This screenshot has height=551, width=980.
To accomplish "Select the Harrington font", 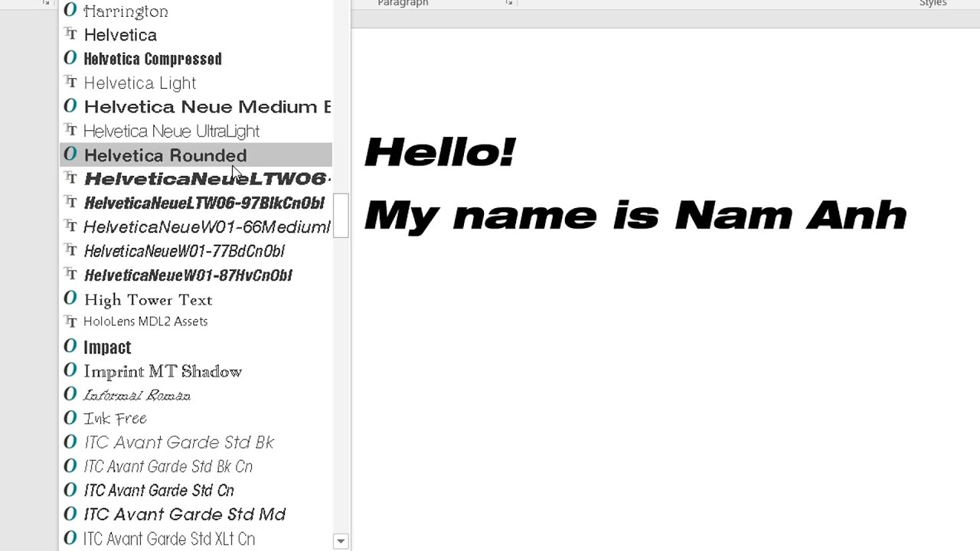I will point(196,11).
